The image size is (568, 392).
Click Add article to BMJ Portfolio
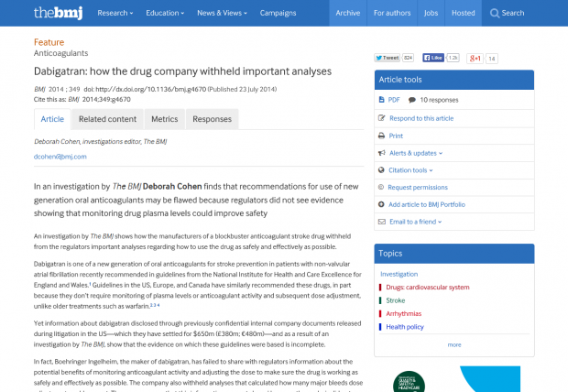[x=427, y=204]
